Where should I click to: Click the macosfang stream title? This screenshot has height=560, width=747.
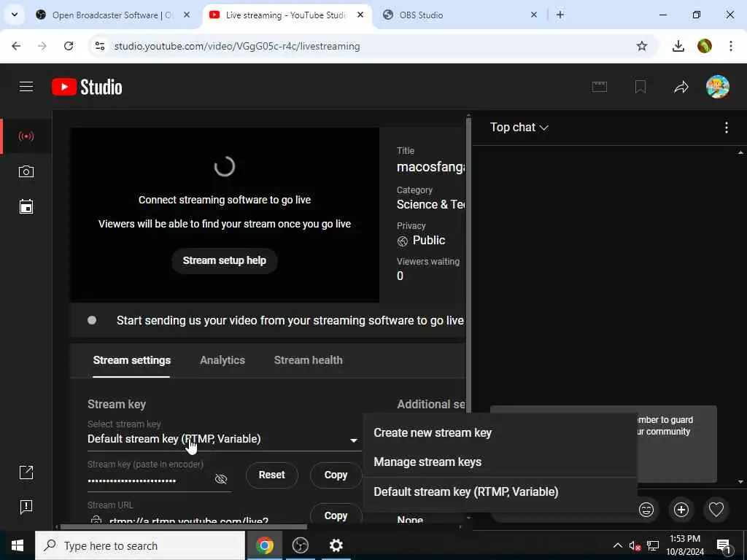(x=430, y=167)
